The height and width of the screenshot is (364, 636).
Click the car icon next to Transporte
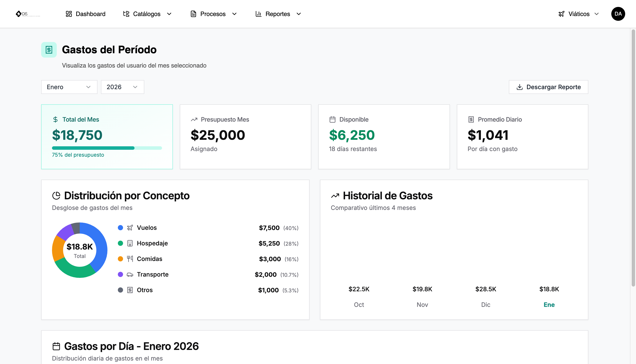pos(130,274)
